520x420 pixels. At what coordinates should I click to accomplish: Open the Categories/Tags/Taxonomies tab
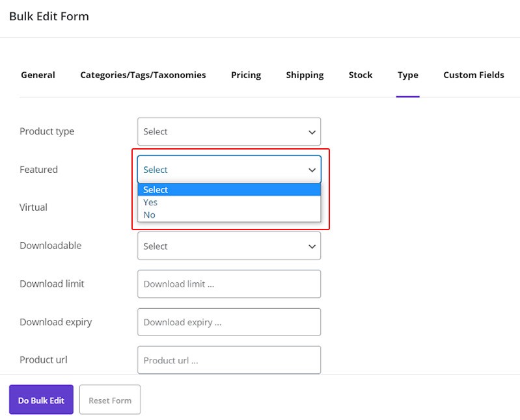[143, 75]
